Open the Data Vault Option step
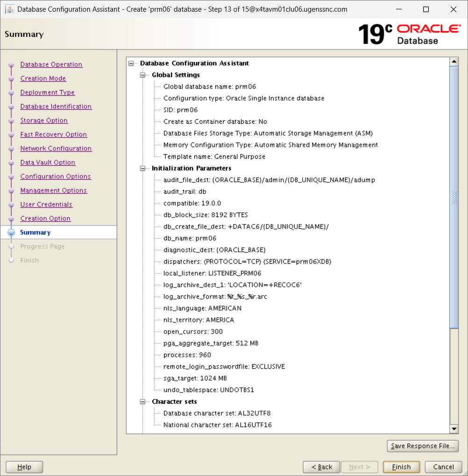468x476 pixels. [48, 162]
